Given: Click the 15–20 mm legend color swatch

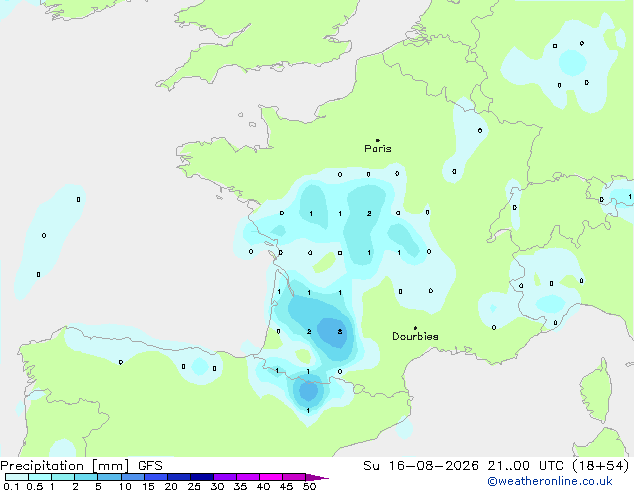Looking at the screenshot, I should click(155, 477).
